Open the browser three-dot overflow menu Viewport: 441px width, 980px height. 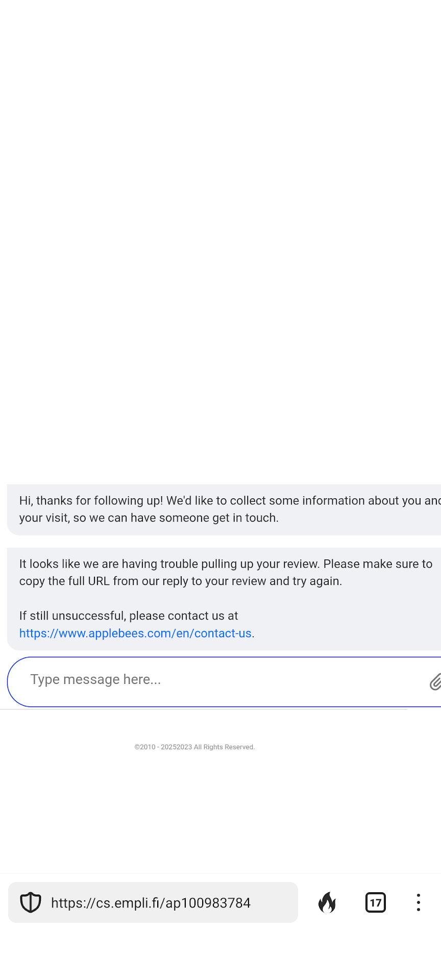pos(419,902)
